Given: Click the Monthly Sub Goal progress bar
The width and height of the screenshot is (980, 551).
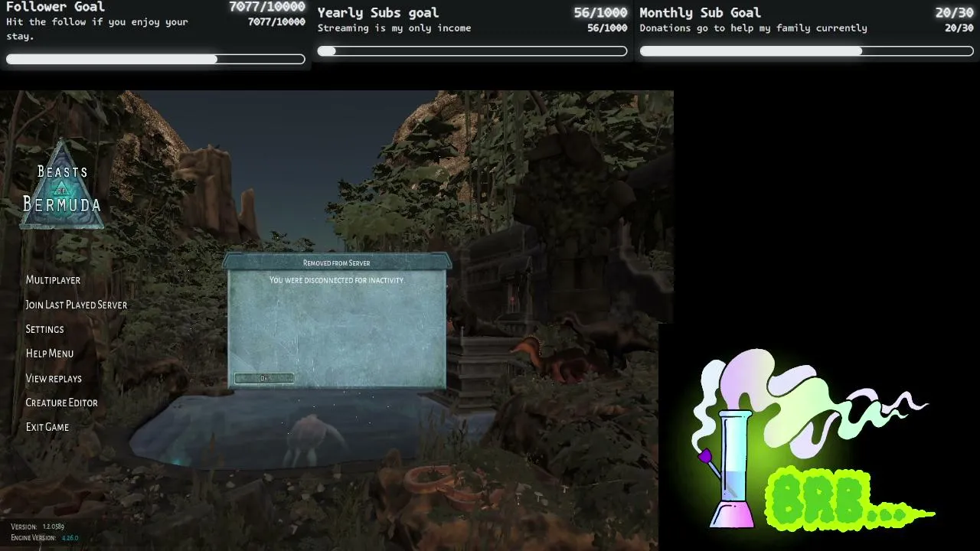Looking at the screenshot, I should pyautogui.click(x=806, y=51).
